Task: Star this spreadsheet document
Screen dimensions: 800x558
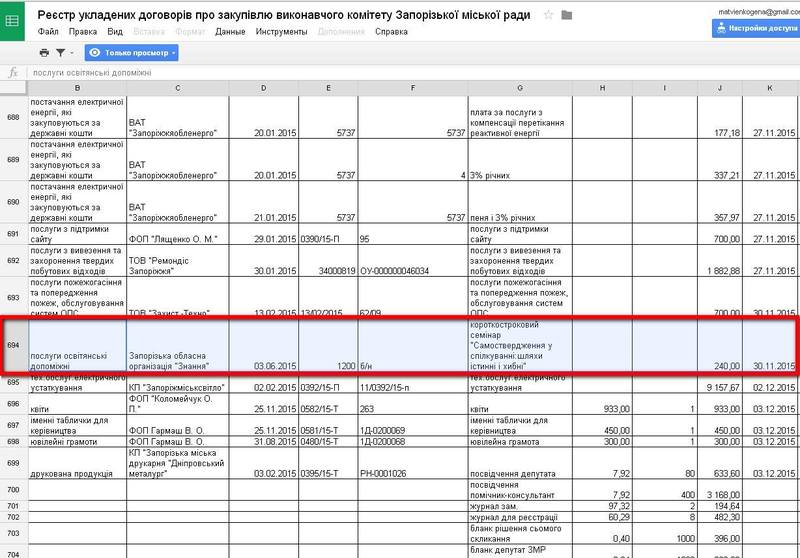Action: coord(549,15)
